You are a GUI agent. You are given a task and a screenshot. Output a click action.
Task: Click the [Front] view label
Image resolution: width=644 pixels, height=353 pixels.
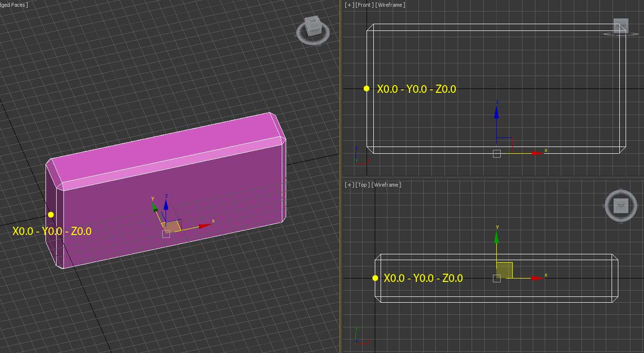click(x=364, y=5)
